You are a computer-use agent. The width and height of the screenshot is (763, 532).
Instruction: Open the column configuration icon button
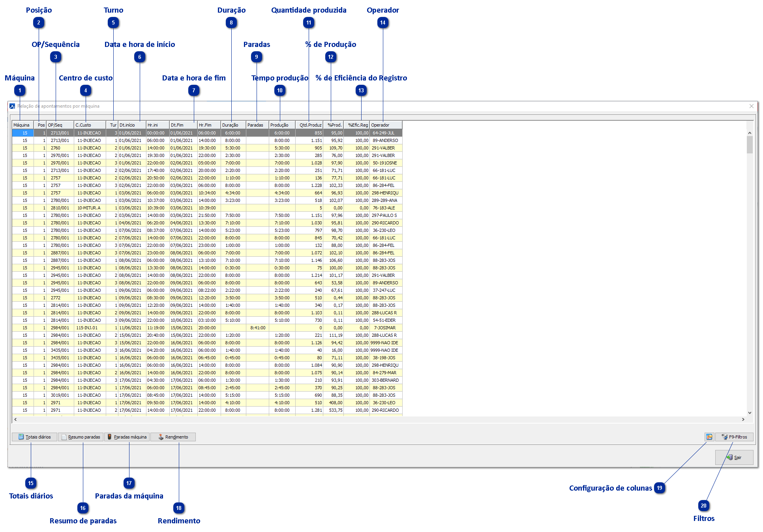pos(709,437)
